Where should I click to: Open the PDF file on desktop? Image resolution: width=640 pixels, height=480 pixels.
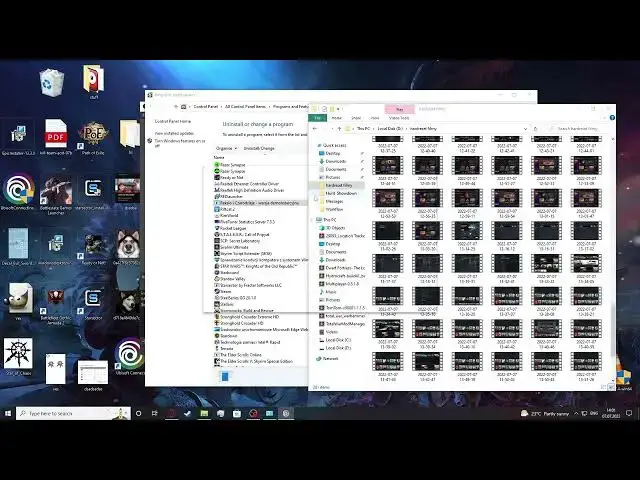(56, 136)
